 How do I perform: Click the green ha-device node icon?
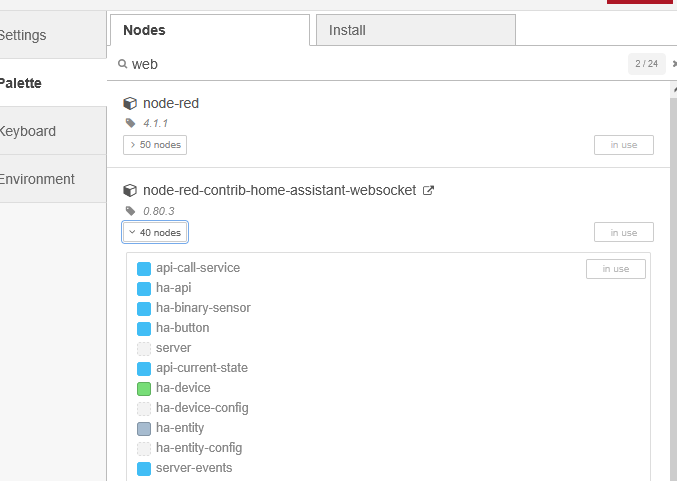coord(144,388)
